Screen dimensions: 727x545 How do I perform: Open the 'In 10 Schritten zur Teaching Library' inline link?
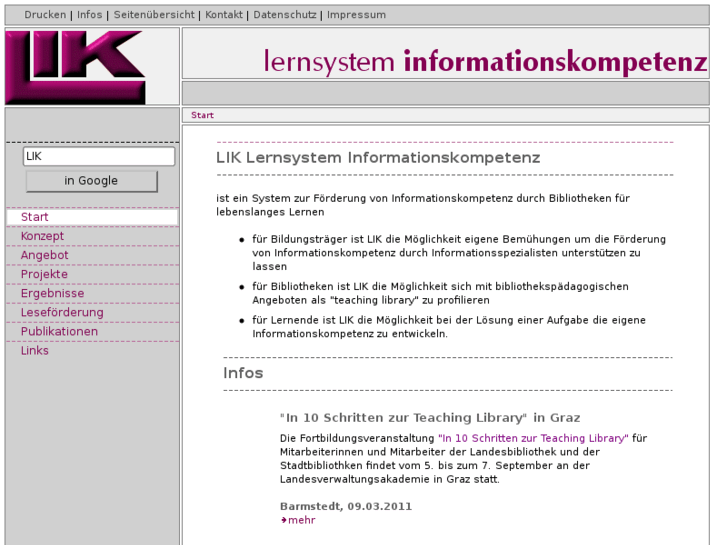pyautogui.click(x=533, y=438)
